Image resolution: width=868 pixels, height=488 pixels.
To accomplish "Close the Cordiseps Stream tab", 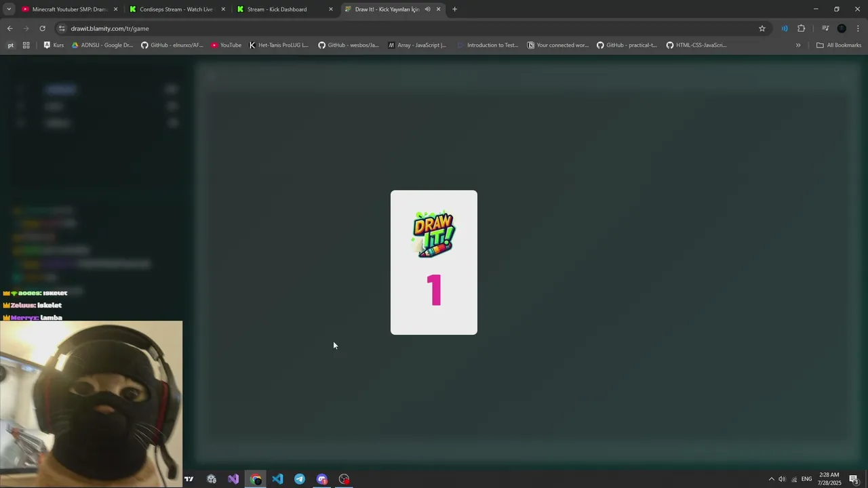I will click(223, 9).
